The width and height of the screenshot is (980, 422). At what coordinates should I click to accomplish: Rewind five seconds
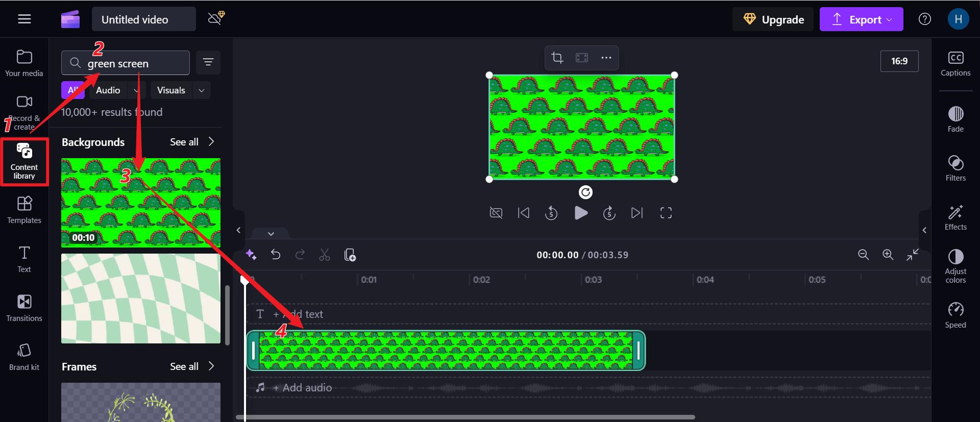(x=551, y=213)
